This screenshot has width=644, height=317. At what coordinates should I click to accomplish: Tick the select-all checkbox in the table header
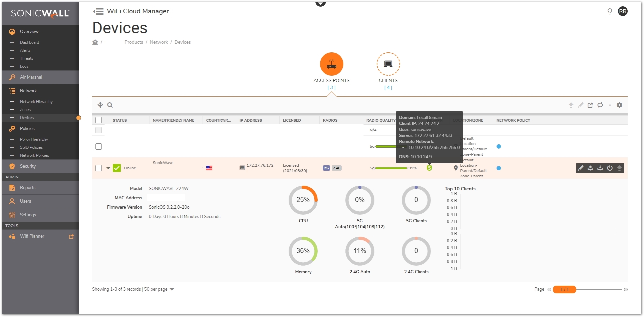(99, 120)
